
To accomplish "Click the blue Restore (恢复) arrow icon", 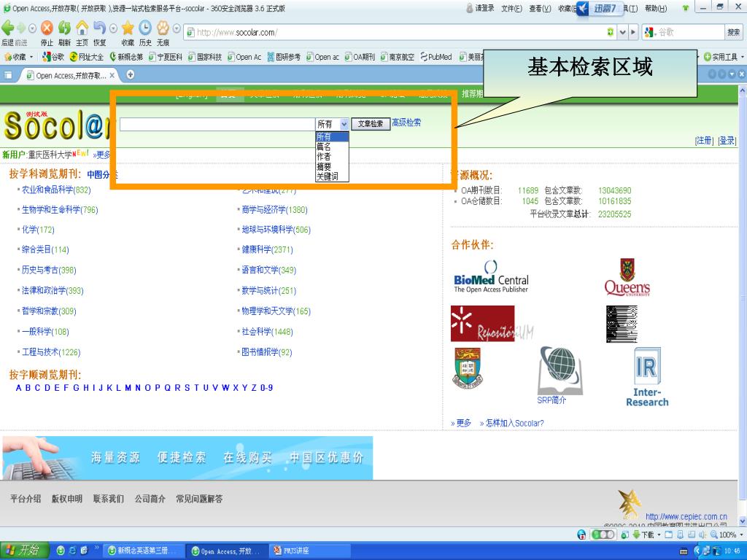I will pyautogui.click(x=99, y=28).
